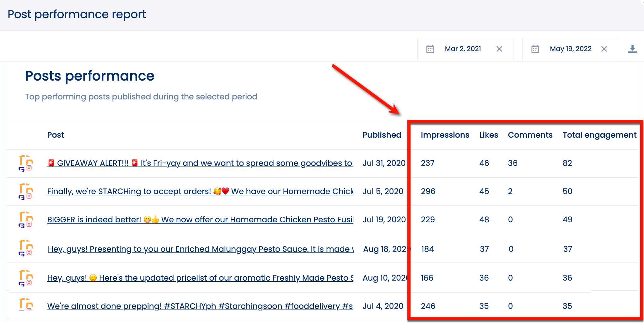Open the calendar icon for the end date
The image size is (644, 323).
point(536,49)
